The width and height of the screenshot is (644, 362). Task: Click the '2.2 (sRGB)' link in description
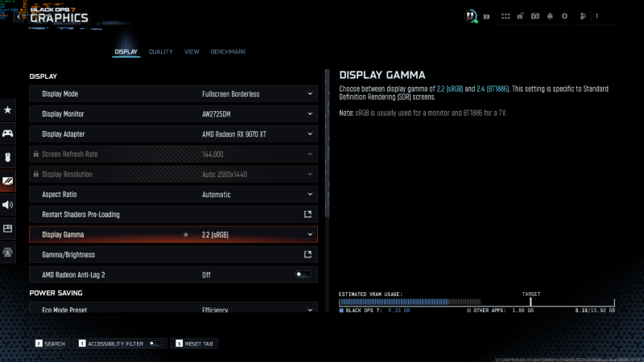click(450, 88)
